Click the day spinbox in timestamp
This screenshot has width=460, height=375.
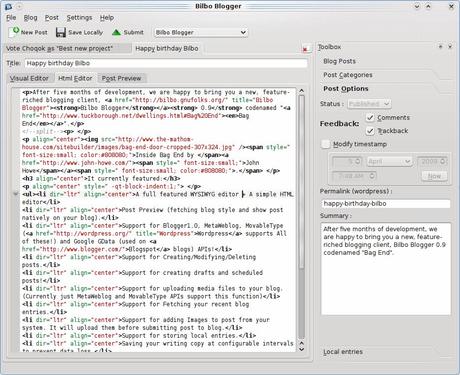pos(347,161)
